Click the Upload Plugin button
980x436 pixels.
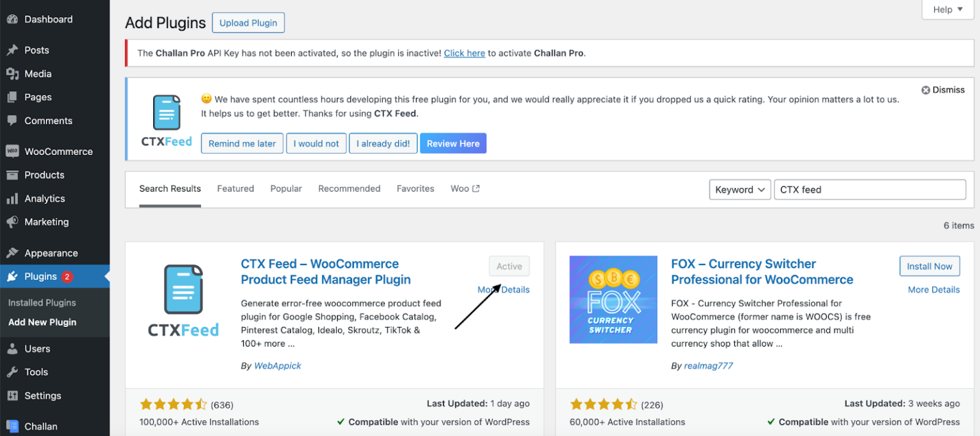click(248, 22)
